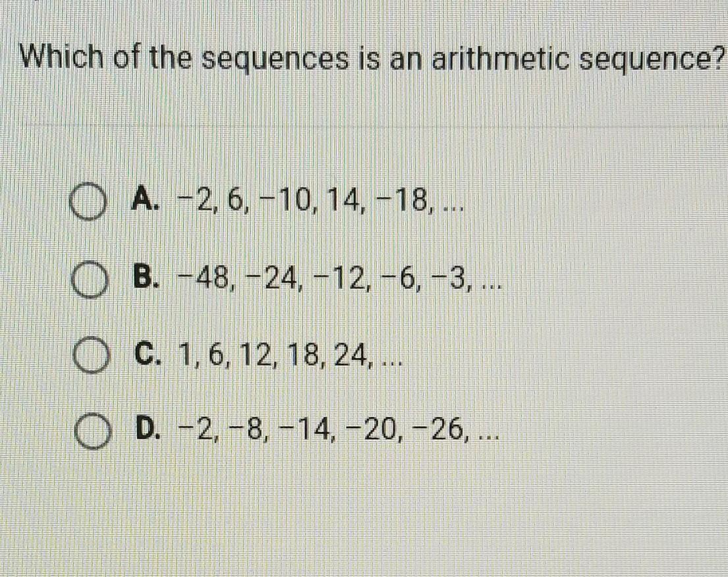This screenshot has width=728, height=577.
Task: Mark the radio button for option D
Action: pos(94,431)
